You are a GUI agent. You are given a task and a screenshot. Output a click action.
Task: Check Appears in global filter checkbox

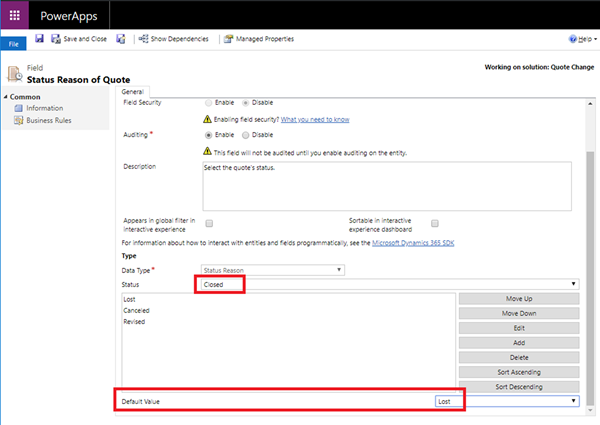pyautogui.click(x=209, y=223)
